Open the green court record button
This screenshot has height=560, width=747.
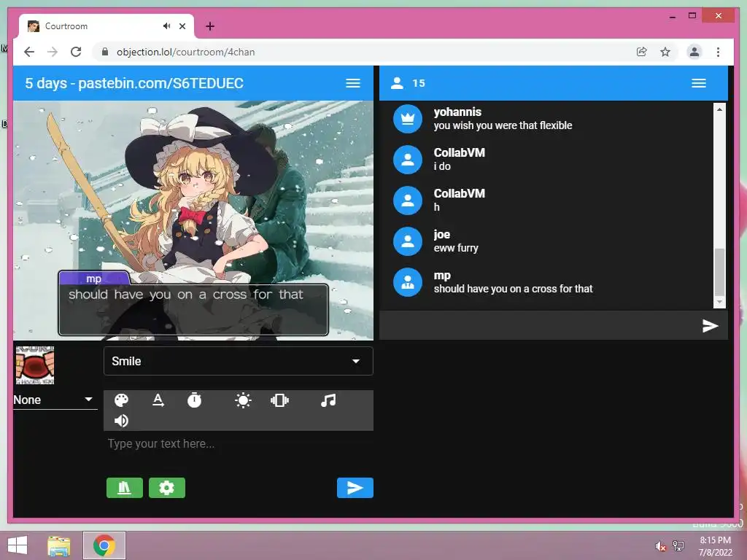tap(124, 488)
